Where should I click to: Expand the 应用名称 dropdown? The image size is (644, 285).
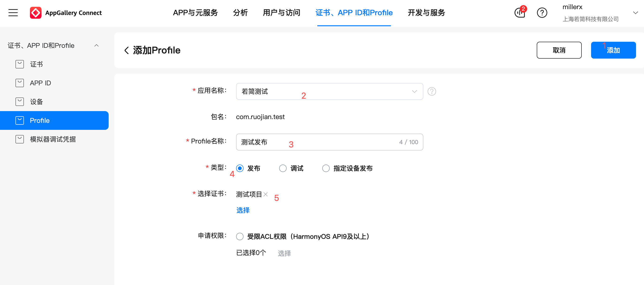tap(329, 91)
